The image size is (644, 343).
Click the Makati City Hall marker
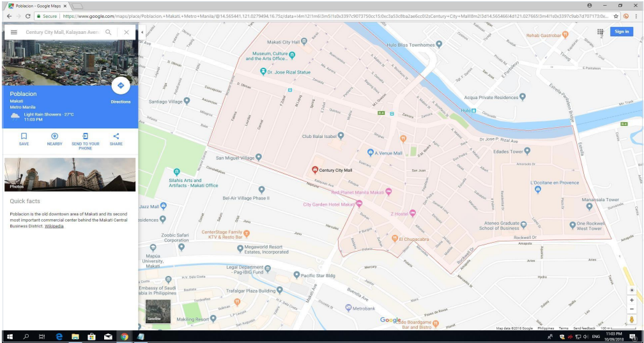(304, 42)
